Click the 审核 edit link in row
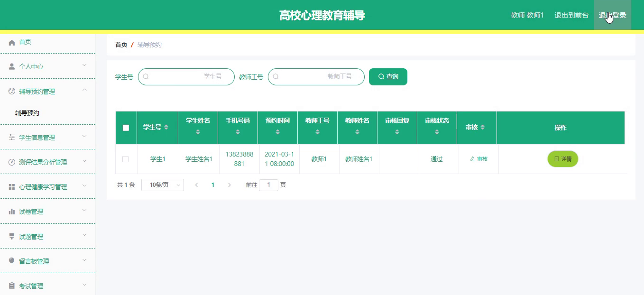This screenshot has width=644, height=295. [478, 159]
